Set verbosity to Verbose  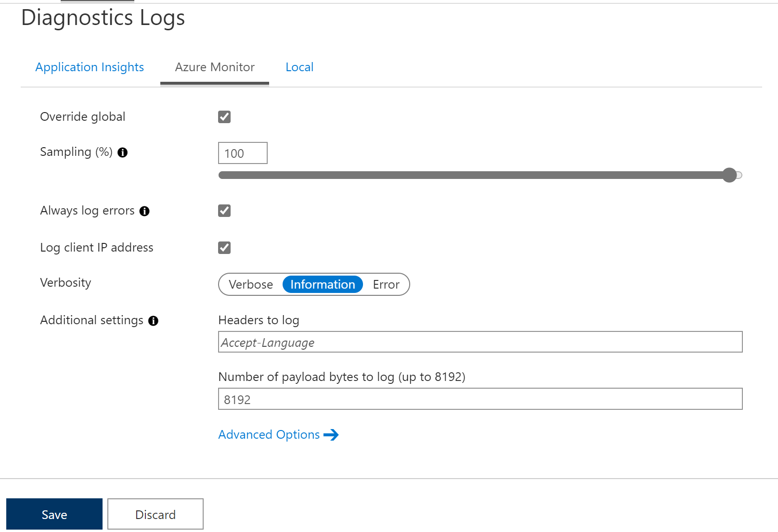pos(251,284)
